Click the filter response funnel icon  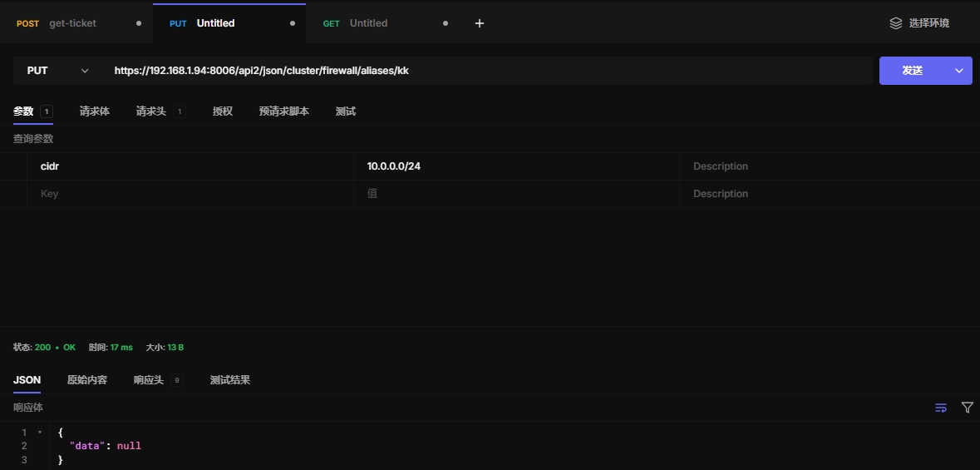[x=967, y=408]
